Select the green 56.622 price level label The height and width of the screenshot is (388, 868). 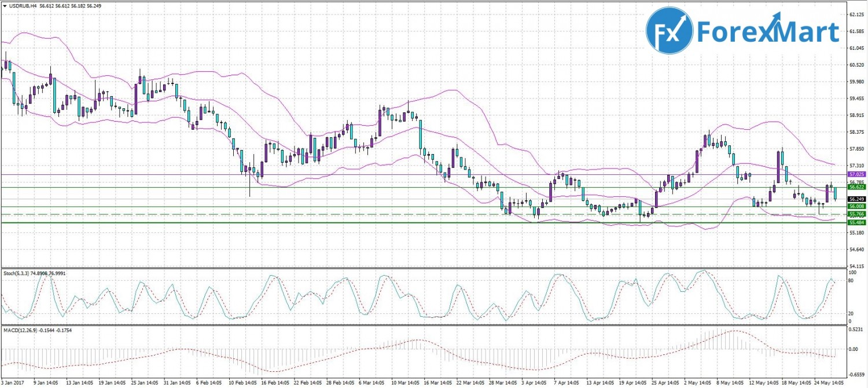(x=856, y=187)
